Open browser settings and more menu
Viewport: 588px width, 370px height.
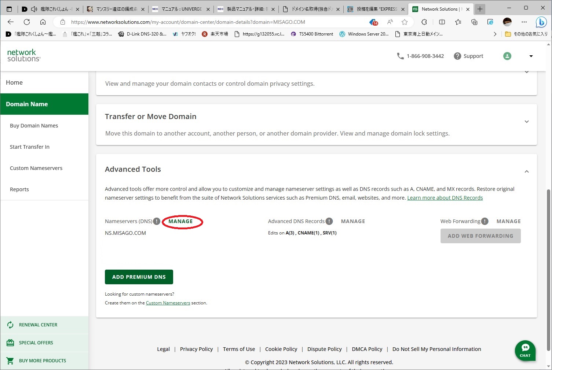tap(524, 22)
